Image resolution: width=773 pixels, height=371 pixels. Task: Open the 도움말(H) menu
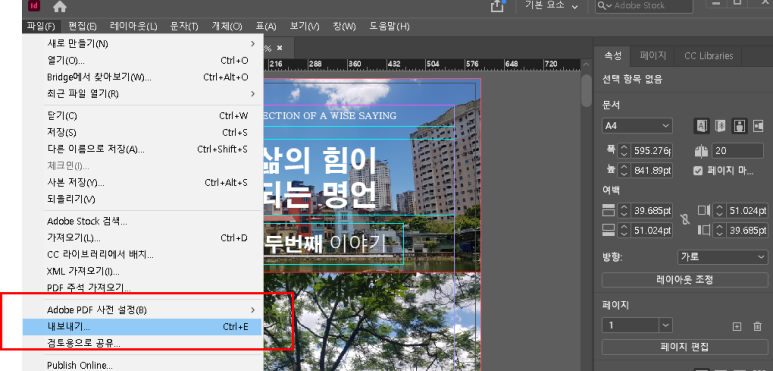click(x=389, y=26)
